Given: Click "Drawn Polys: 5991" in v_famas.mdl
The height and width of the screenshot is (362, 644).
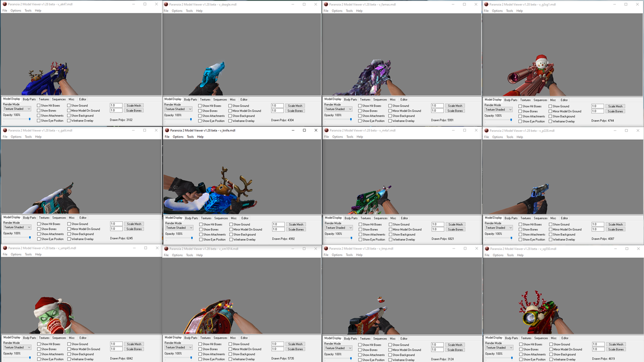Looking at the screenshot, I should point(442,120).
